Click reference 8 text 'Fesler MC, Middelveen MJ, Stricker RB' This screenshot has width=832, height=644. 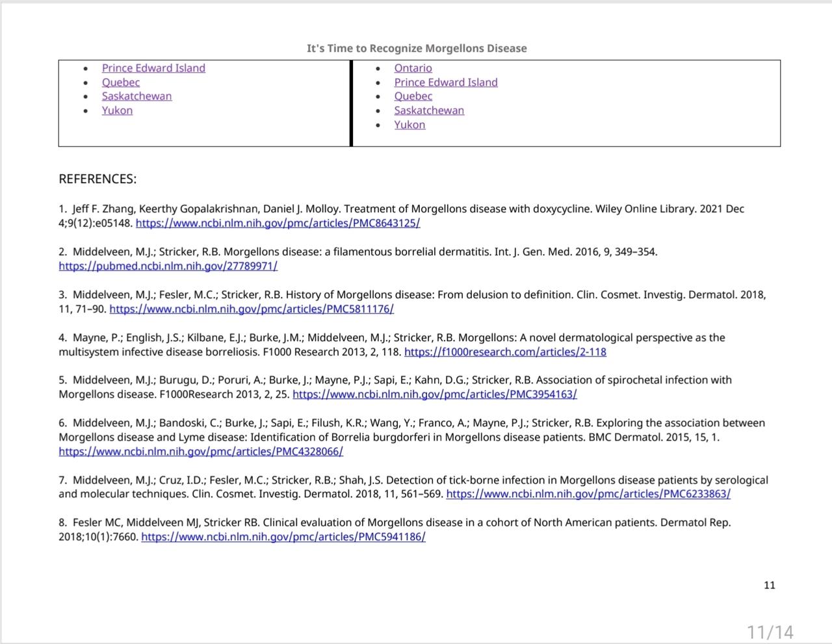[x=166, y=522]
